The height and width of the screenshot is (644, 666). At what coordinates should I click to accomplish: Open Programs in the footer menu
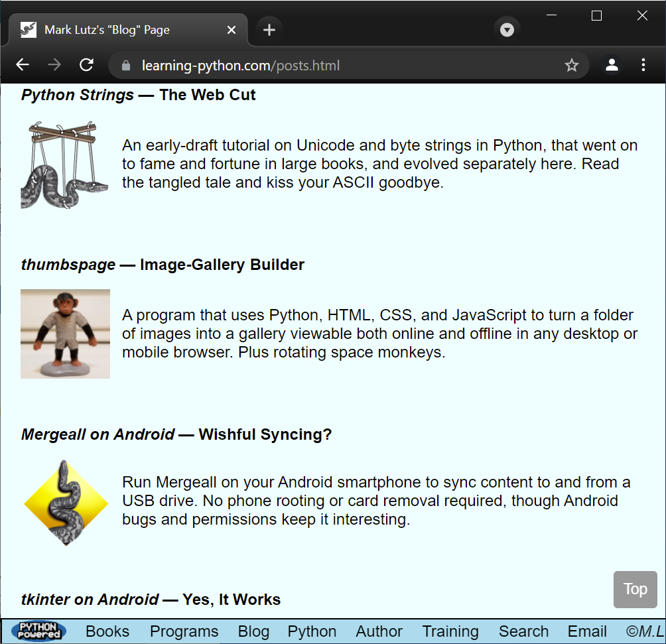click(184, 631)
